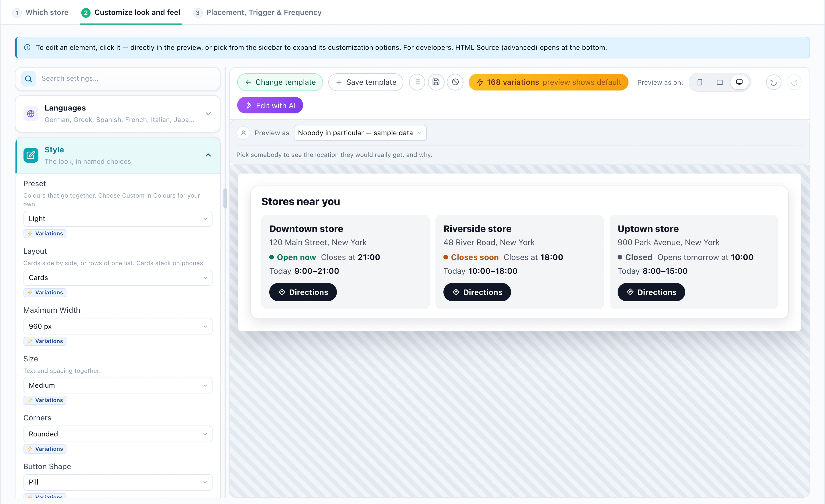
Task: Click the Edit with AI button
Action: [270, 105]
